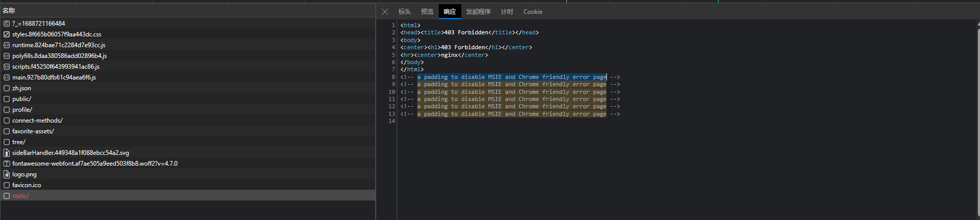Select the failed static/ request

tap(188, 196)
